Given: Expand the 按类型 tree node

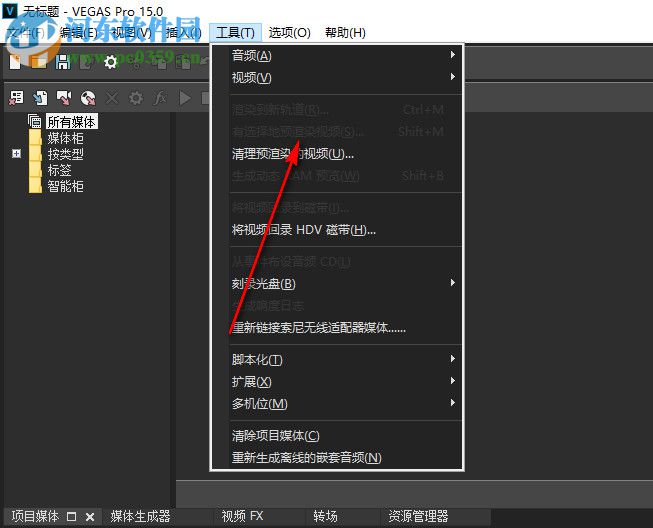Looking at the screenshot, I should pos(16,154).
